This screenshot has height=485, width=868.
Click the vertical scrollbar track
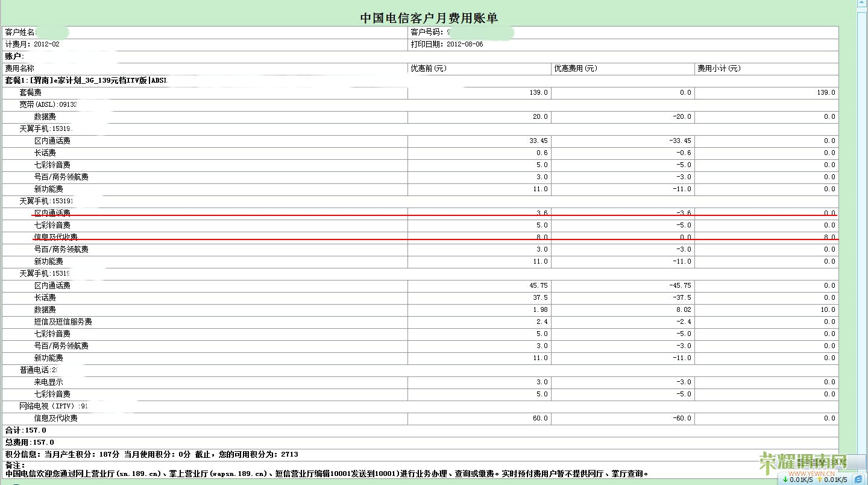coord(863,241)
